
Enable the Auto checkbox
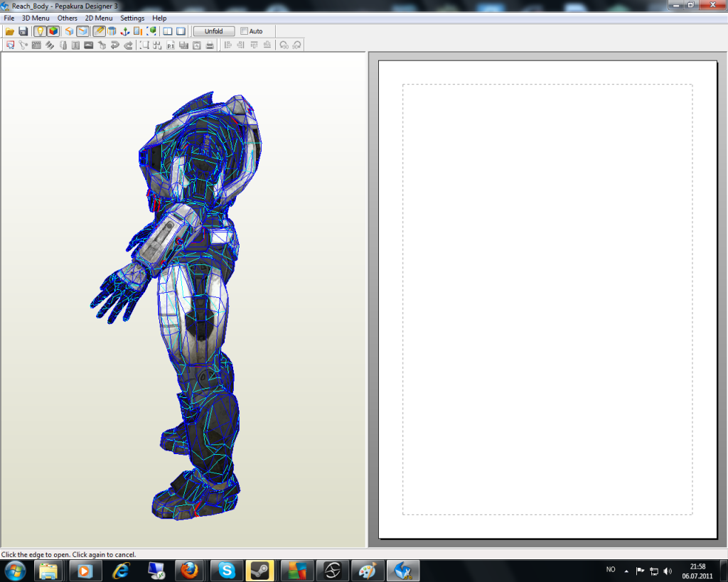[x=245, y=31]
